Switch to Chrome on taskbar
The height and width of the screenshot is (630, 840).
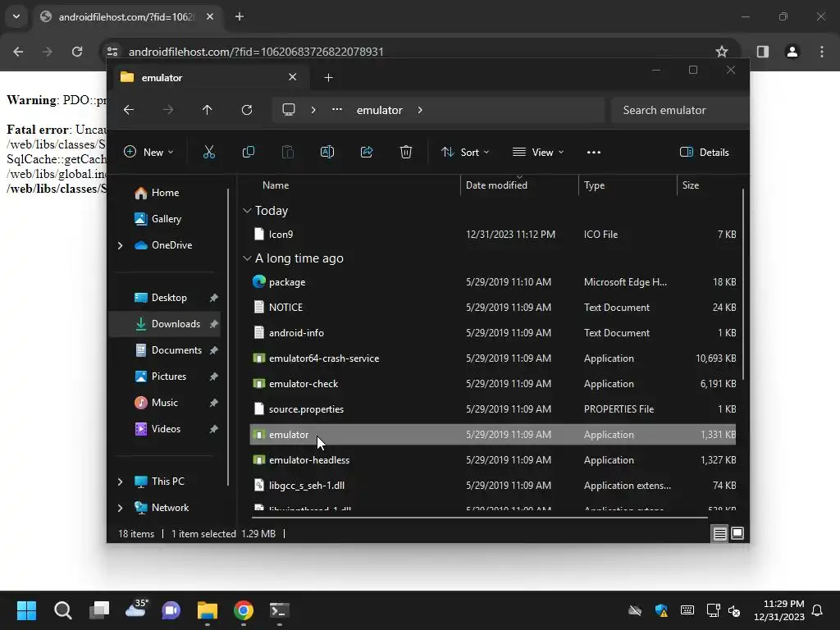point(243,610)
